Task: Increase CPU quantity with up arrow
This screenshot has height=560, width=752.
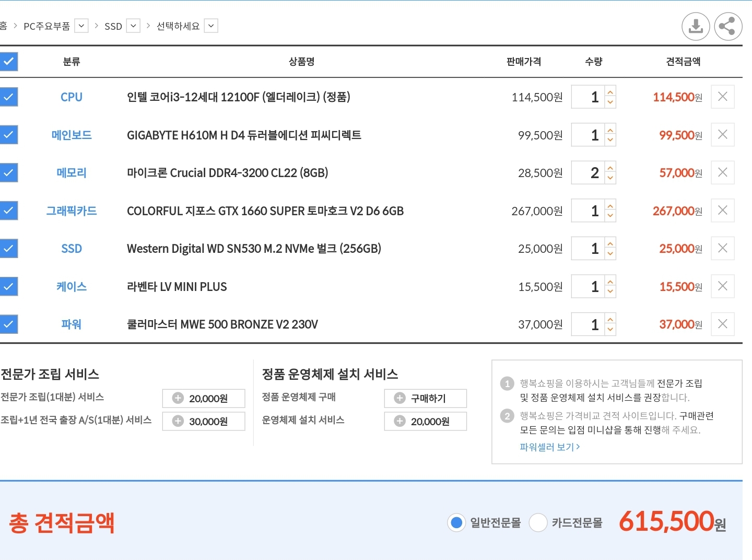Action: pyautogui.click(x=610, y=91)
